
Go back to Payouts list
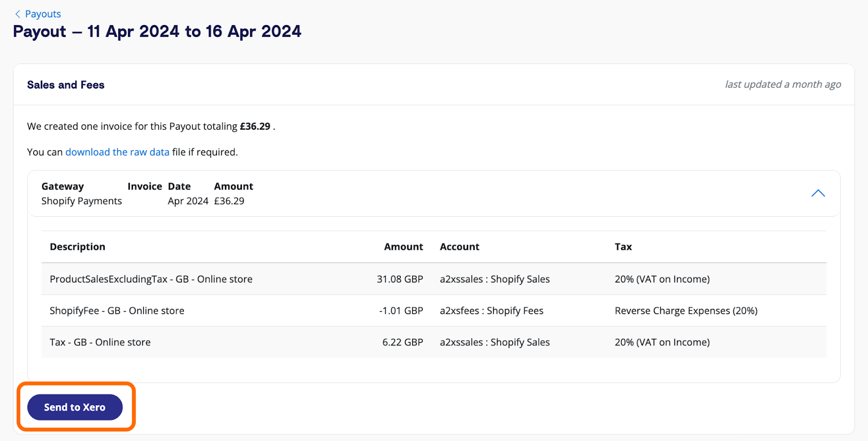click(x=43, y=14)
